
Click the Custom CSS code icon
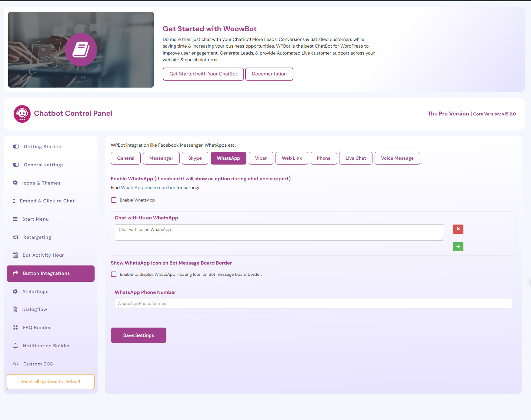[x=16, y=364]
